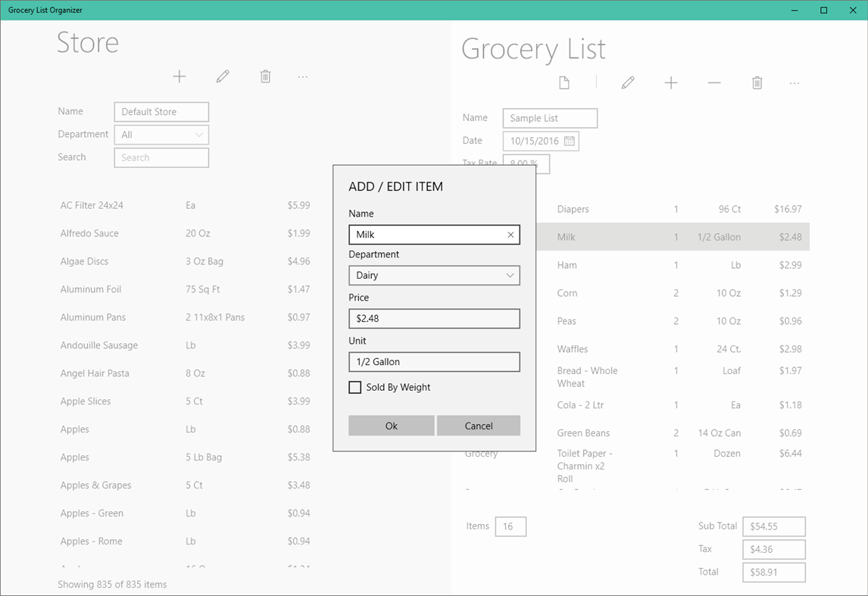The width and height of the screenshot is (868, 596).
Task: Open the calendar picker next to the Date field
Action: pyautogui.click(x=570, y=141)
